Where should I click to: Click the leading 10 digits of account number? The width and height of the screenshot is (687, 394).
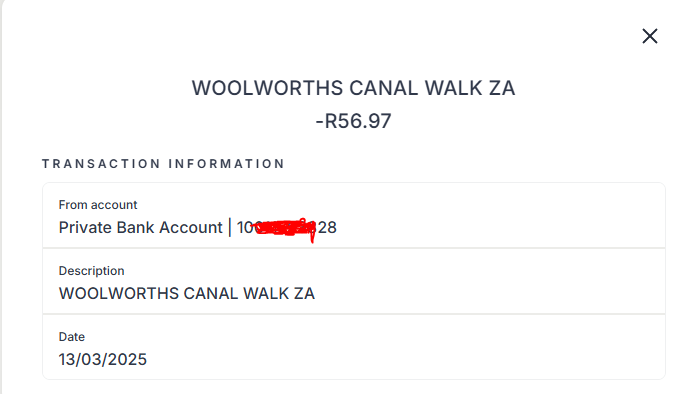click(x=245, y=227)
